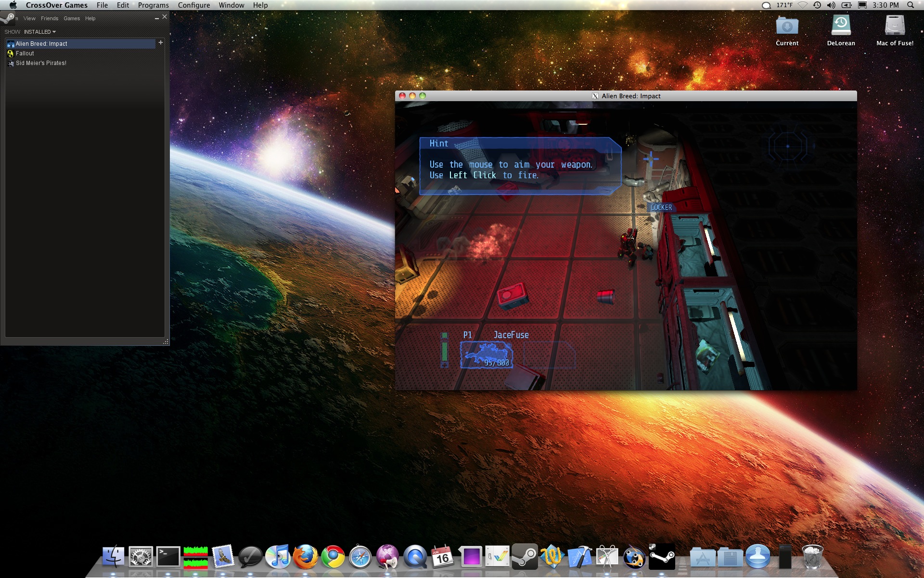Viewport: 924px width, 578px height.
Task: Open the displays status menu
Action: 862,5
